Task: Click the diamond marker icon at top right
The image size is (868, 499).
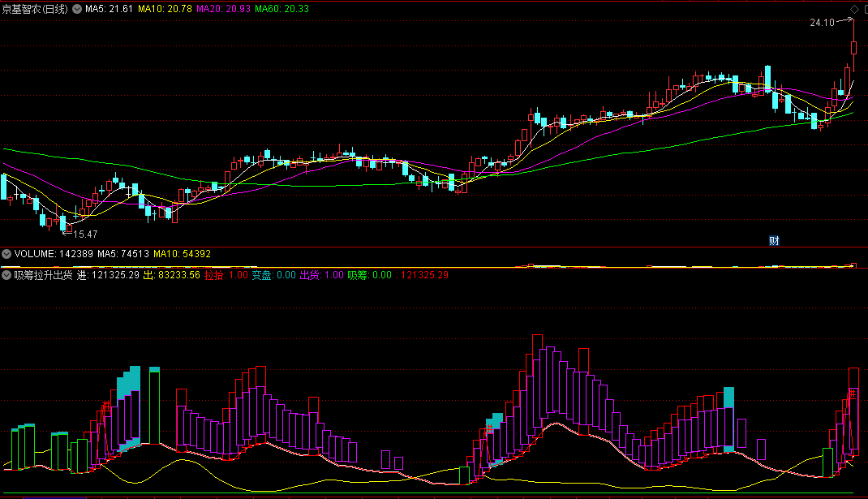Action: coord(855,10)
